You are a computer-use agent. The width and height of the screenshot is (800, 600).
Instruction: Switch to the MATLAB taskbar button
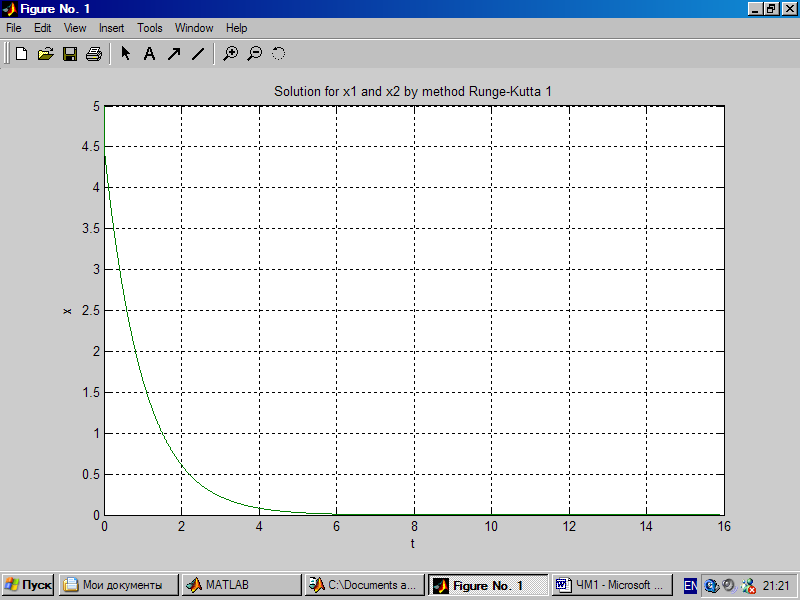coord(240,585)
